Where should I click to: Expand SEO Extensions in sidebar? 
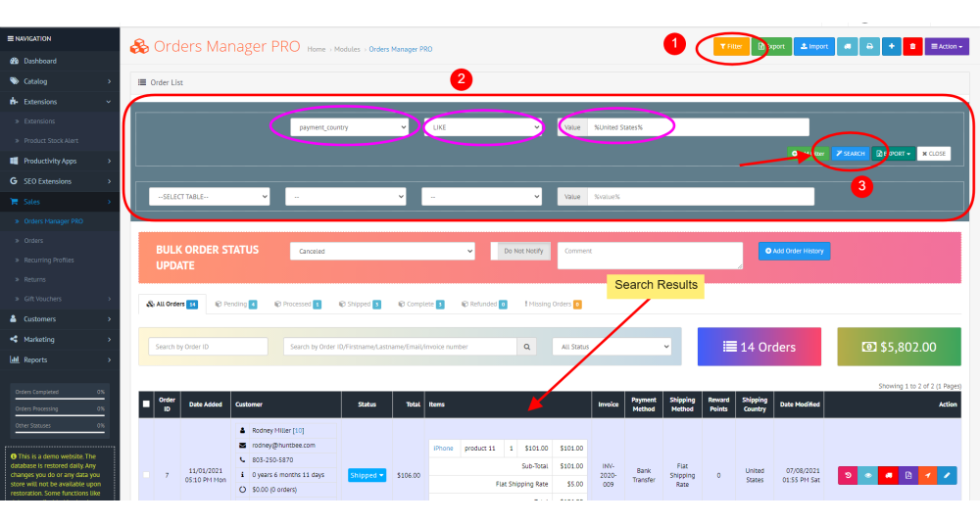(60, 181)
